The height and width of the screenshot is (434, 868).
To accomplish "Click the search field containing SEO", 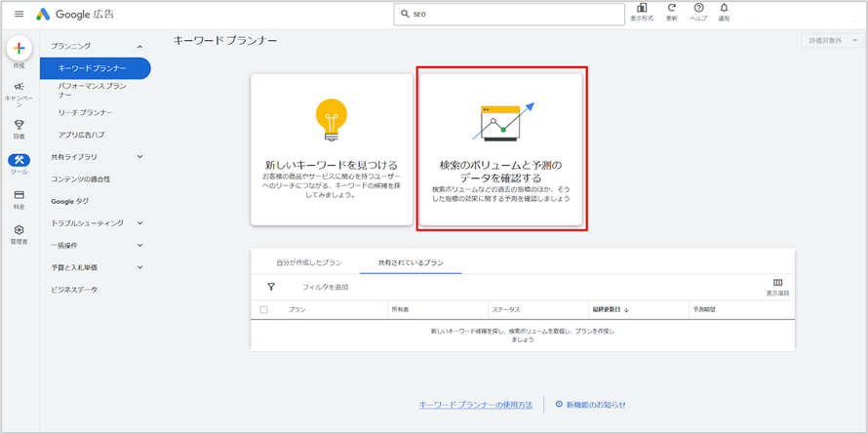I will pyautogui.click(x=509, y=15).
